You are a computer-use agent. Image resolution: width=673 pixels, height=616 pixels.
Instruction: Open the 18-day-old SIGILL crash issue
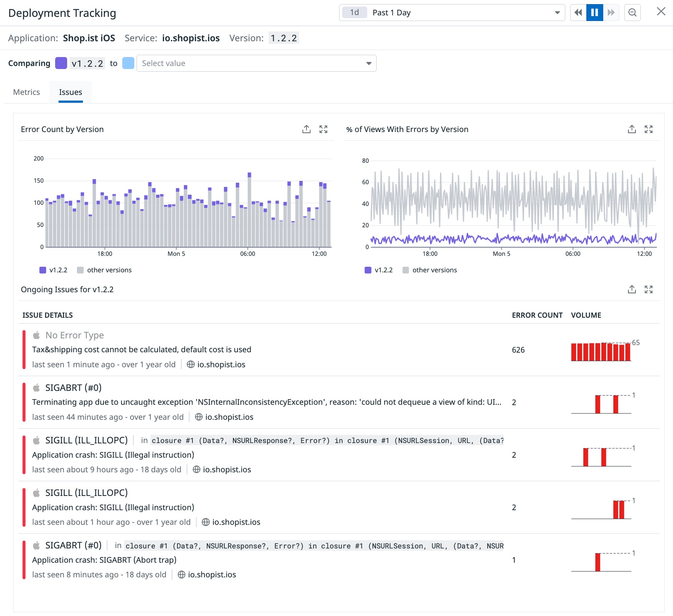[339, 455]
